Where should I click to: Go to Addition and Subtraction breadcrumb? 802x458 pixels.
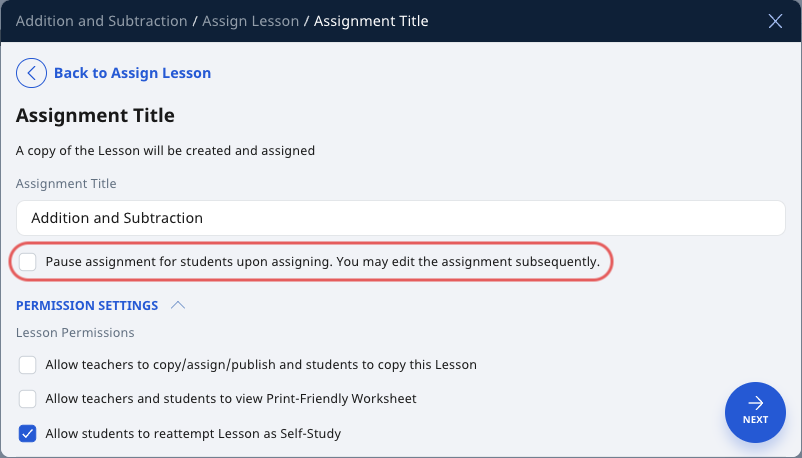(101, 21)
